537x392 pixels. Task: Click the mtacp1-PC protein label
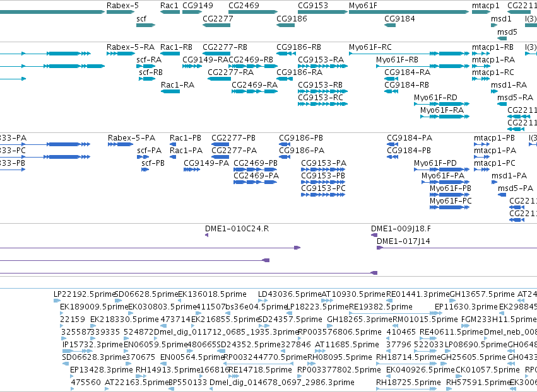click(x=495, y=163)
